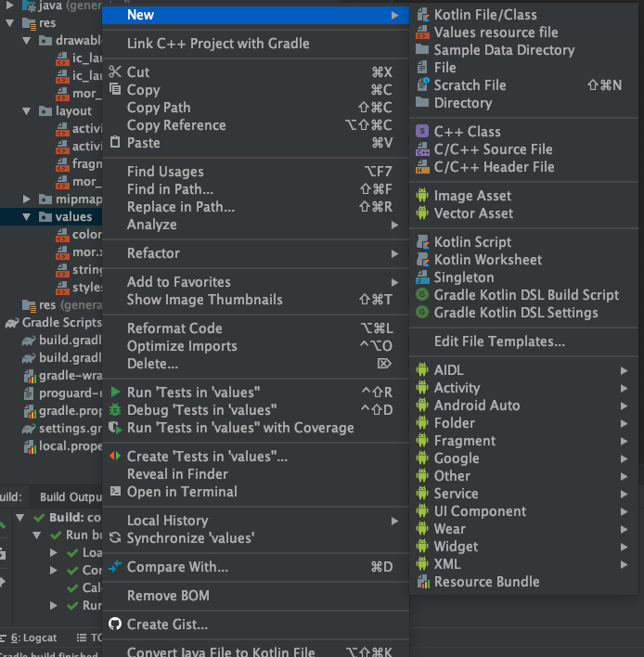Click the Compare With arrows icon
This screenshot has height=657, width=644.
115,566
